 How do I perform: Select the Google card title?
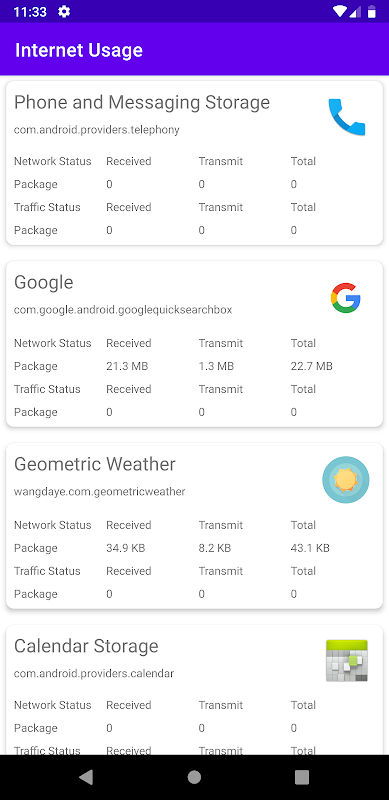click(43, 282)
